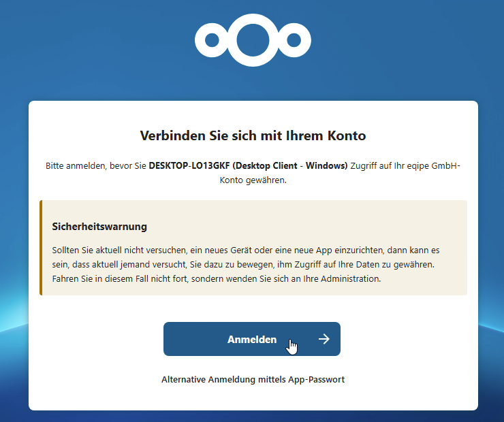Click the word App-Passwort in the alternative link
Screen dimensions: 504x422
pos(316,380)
